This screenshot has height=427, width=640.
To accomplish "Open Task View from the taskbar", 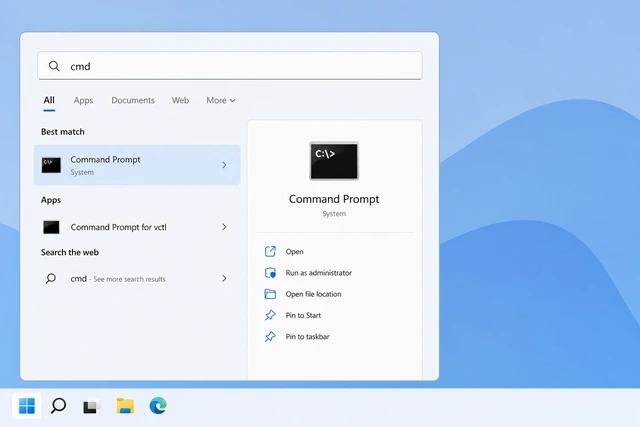I will (x=92, y=406).
